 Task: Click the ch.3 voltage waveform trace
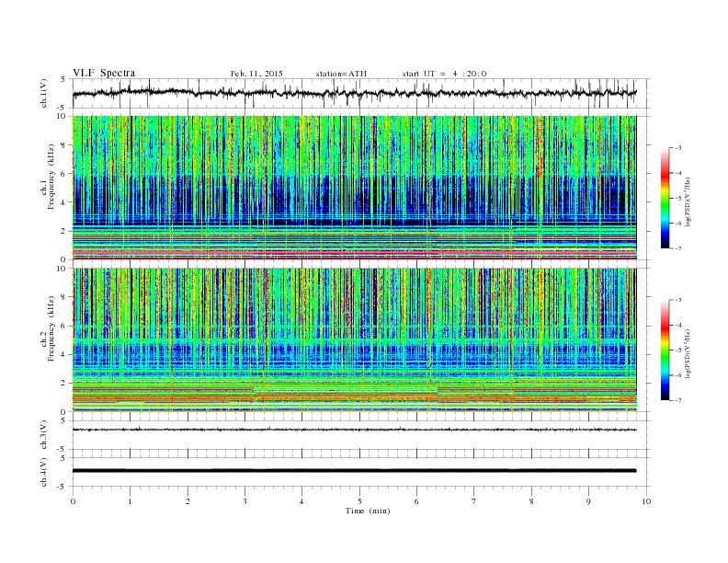click(355, 430)
